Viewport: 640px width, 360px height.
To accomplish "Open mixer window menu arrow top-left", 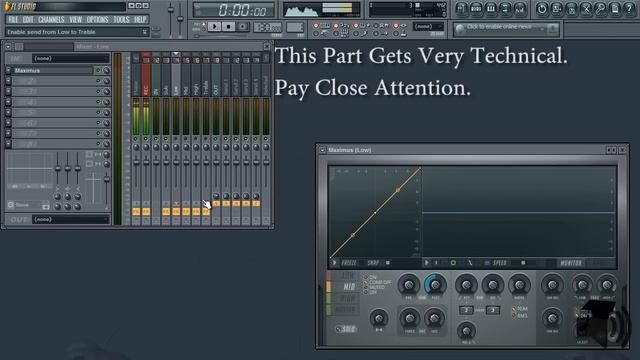I will 8,47.
